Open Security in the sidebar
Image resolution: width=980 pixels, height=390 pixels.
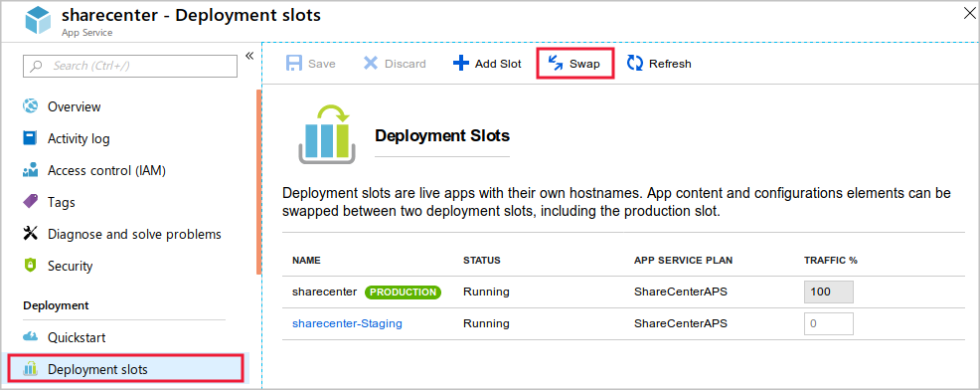(x=70, y=266)
